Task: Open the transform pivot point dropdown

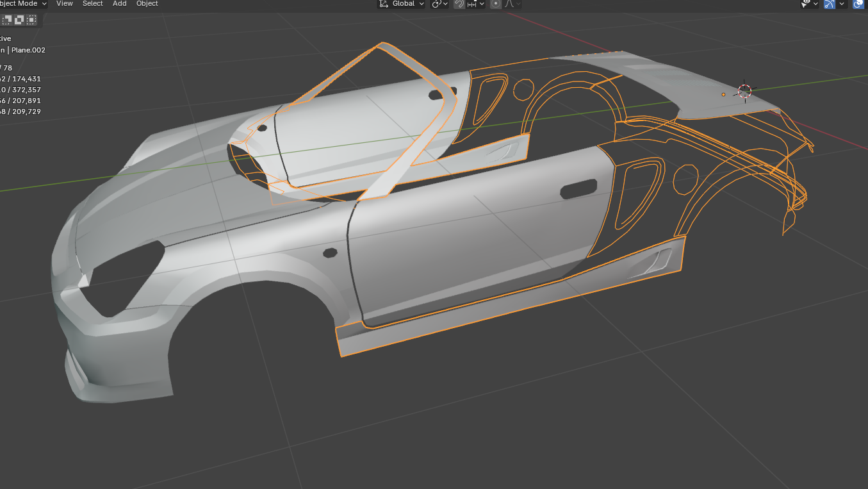Action: [439, 4]
